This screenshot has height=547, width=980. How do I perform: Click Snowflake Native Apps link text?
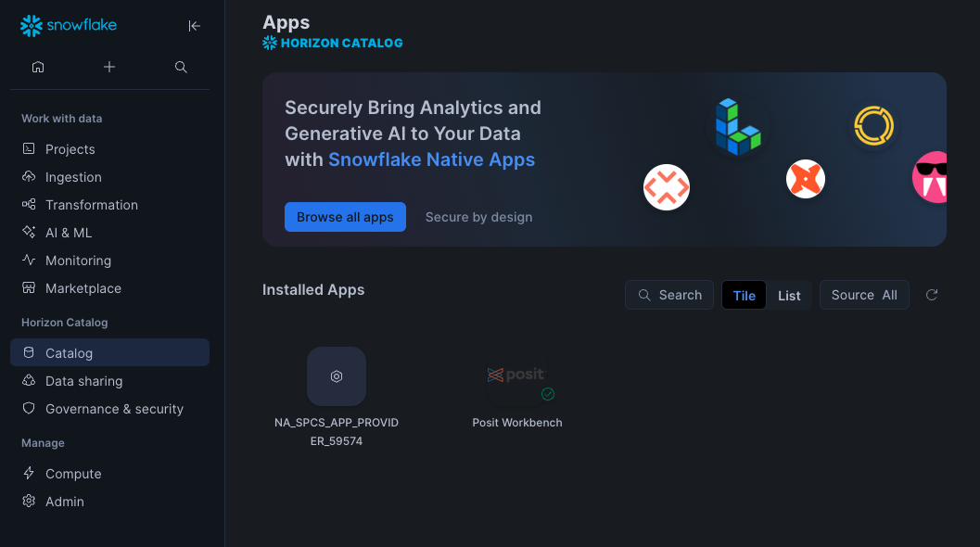(x=431, y=159)
